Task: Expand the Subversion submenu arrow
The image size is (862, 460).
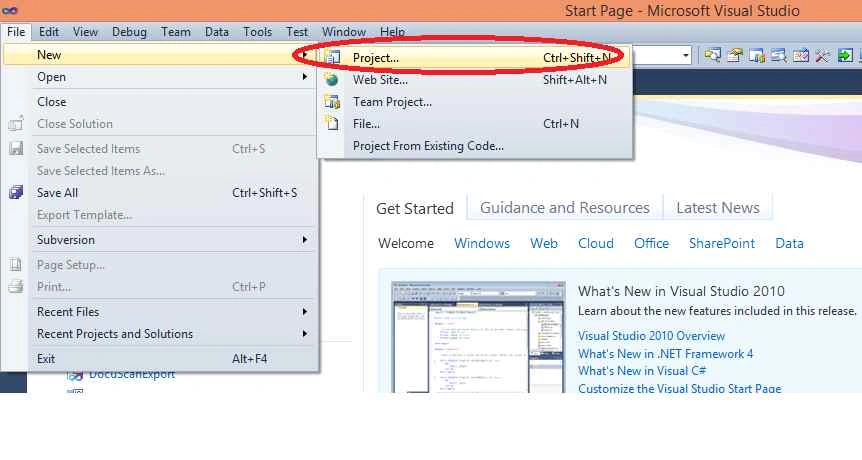Action: (x=305, y=240)
